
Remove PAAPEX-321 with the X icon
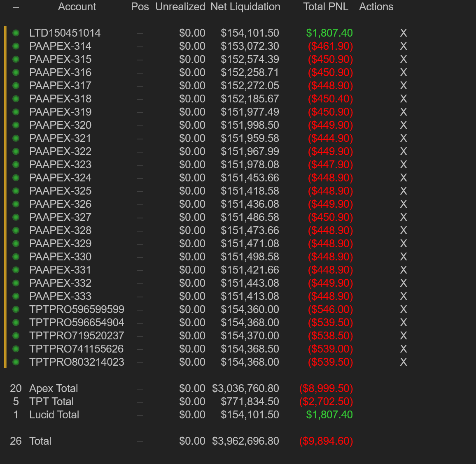click(403, 138)
